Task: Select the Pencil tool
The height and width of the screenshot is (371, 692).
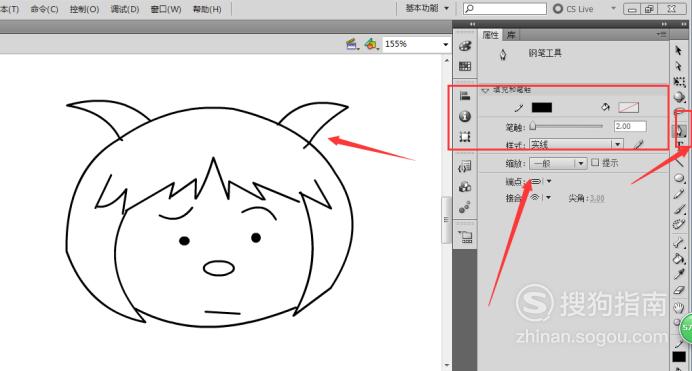Action: [679, 194]
